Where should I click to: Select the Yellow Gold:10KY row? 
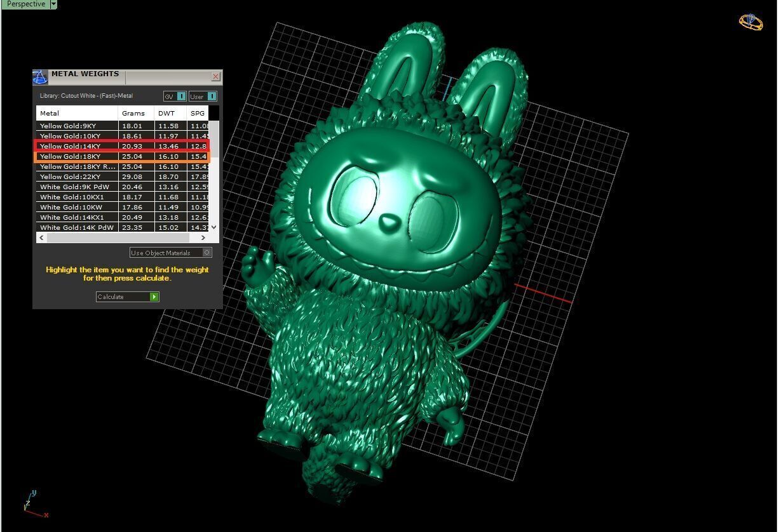coord(122,136)
